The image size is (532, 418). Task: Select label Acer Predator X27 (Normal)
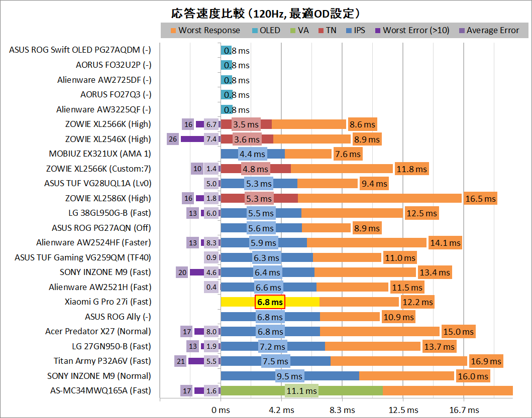click(98, 331)
